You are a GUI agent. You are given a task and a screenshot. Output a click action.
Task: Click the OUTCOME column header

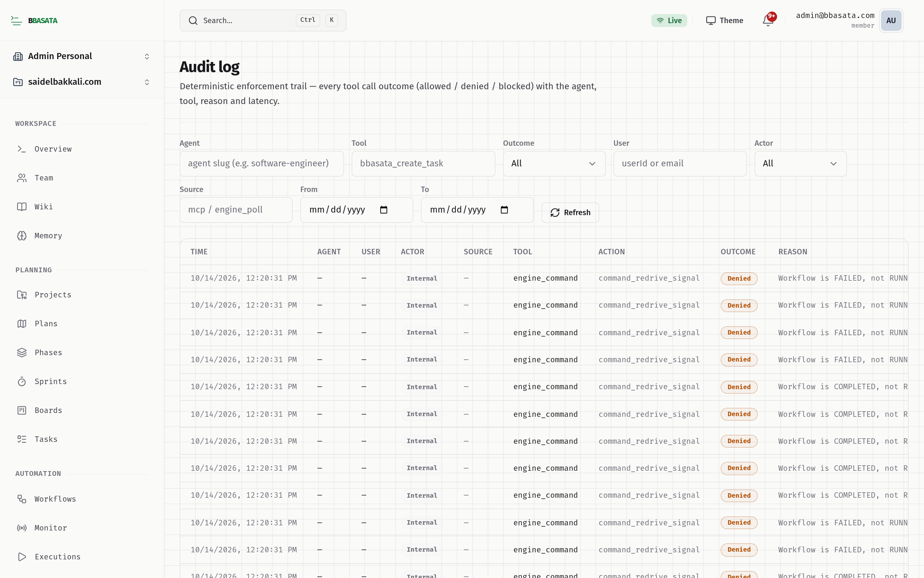738,252
